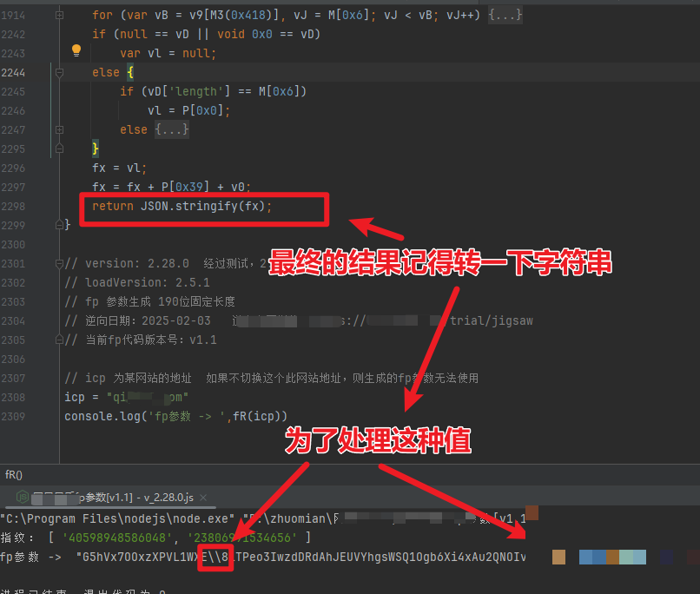Collapse the else block at line 2244
700x594 pixels.
click(59, 73)
